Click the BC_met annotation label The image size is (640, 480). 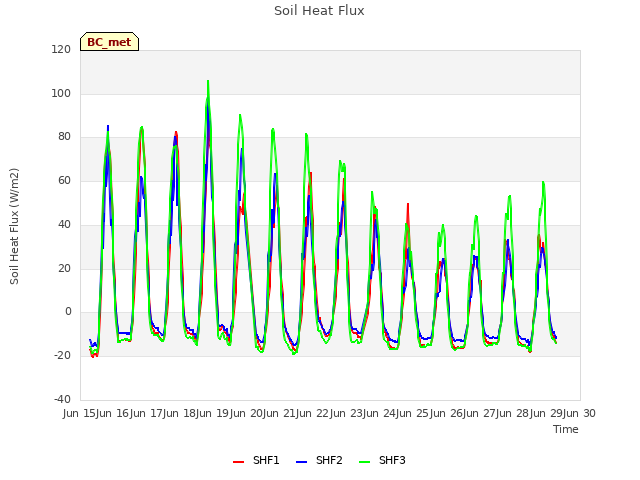click(x=109, y=42)
